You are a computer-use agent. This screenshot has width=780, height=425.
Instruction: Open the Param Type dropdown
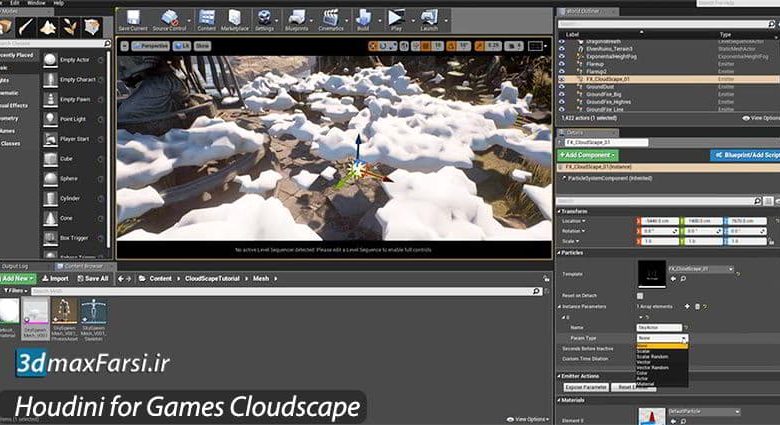[x=662, y=338]
